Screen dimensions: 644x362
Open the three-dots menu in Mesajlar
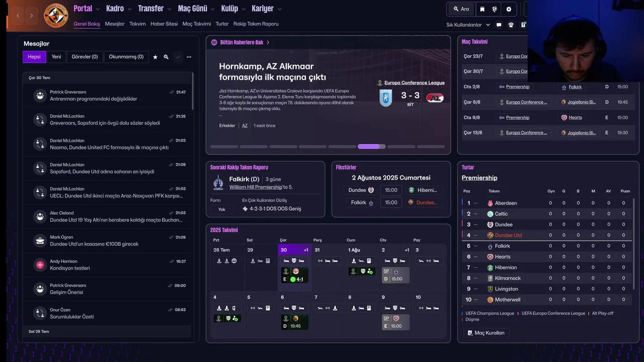(189, 57)
